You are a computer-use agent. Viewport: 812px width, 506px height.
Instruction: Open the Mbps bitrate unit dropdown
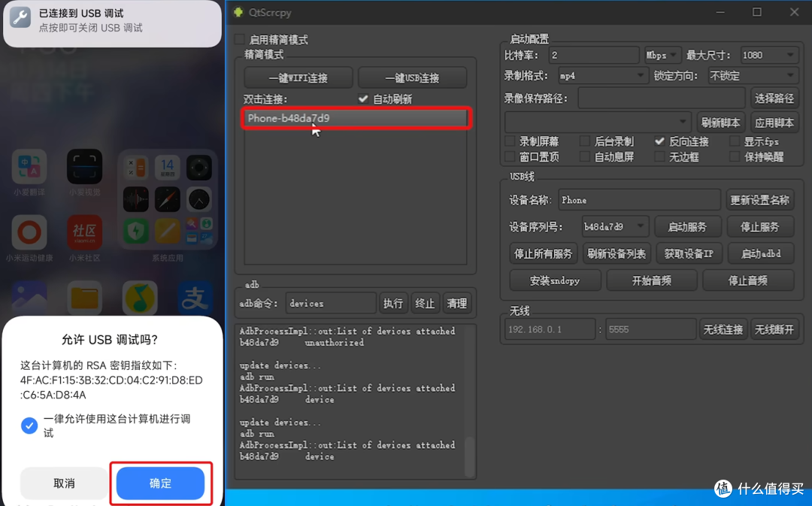pos(662,55)
